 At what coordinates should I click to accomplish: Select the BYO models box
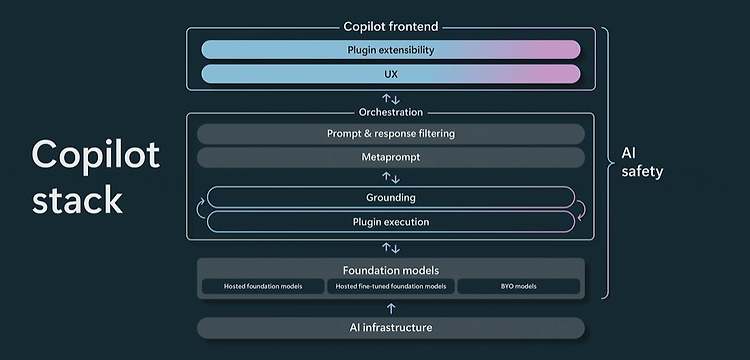(x=518, y=286)
